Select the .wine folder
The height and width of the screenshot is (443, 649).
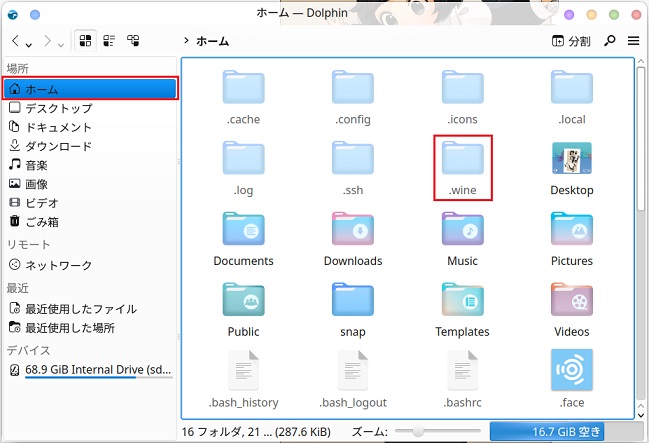(462, 167)
